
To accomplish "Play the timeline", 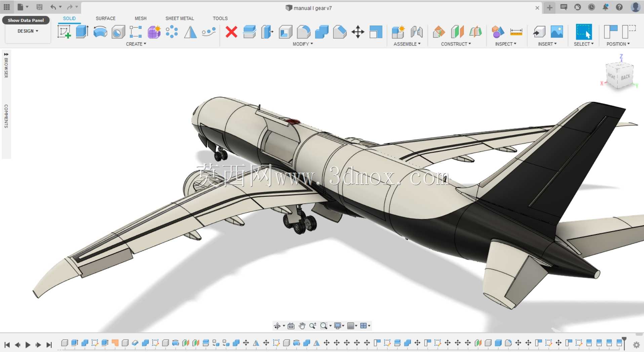I will point(28,345).
